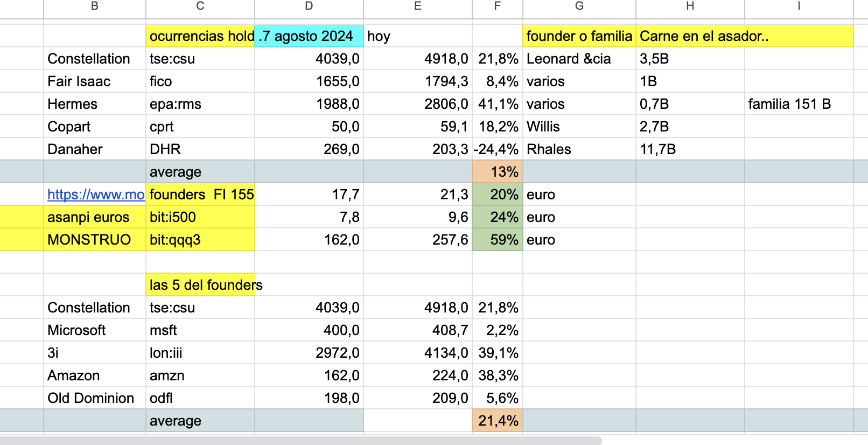
Task: Click the 'Willis' cell
Action: pos(579,127)
